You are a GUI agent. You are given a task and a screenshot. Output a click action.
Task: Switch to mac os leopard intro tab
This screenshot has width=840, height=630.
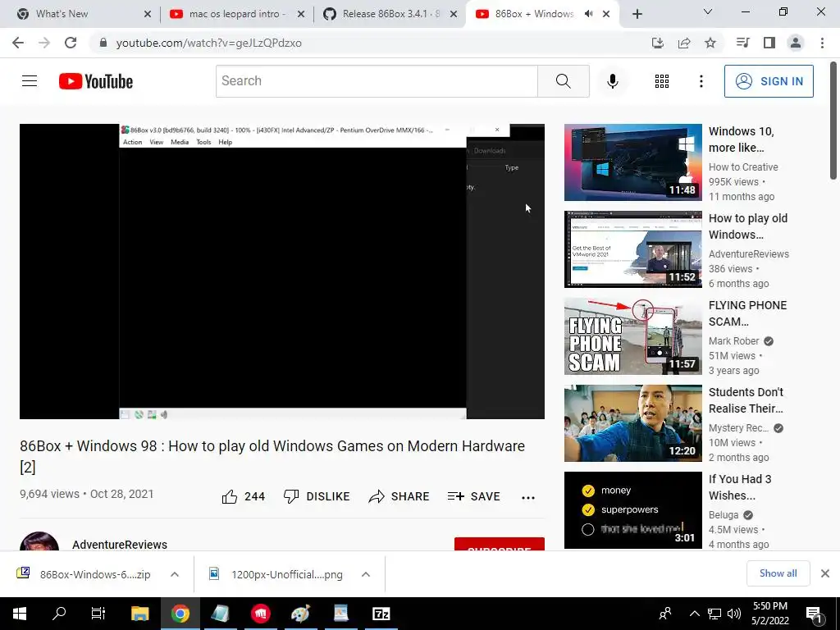[x=237, y=14]
